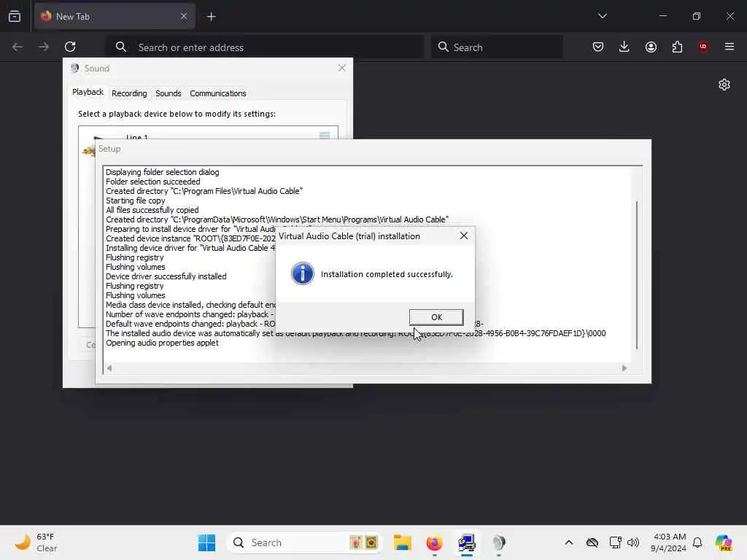Switch to the Sounds tab in Sound
Image resolution: width=747 pixels, height=560 pixels.
[x=169, y=93]
